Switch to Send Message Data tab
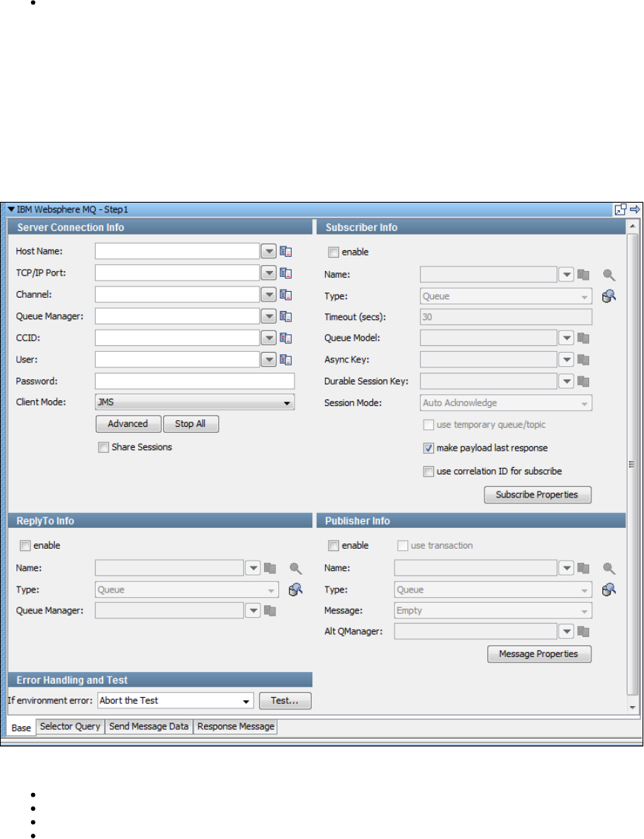This screenshot has height=839, width=644. point(148,727)
